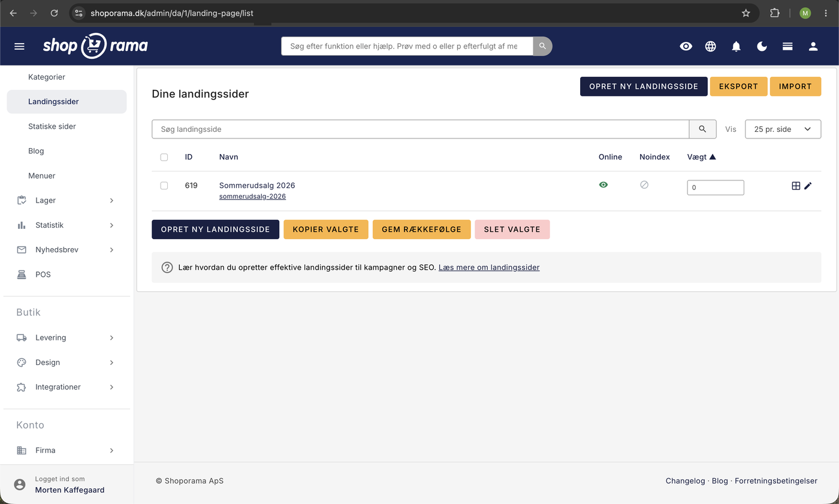Image resolution: width=839 pixels, height=504 pixels.
Task: Open Chrome three-dot menu
Action: 826,13
